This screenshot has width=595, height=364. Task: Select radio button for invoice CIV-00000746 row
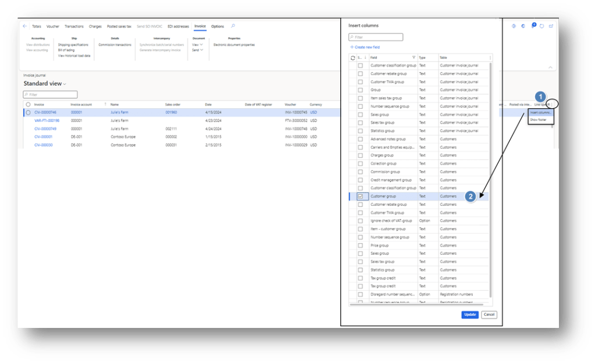28,112
